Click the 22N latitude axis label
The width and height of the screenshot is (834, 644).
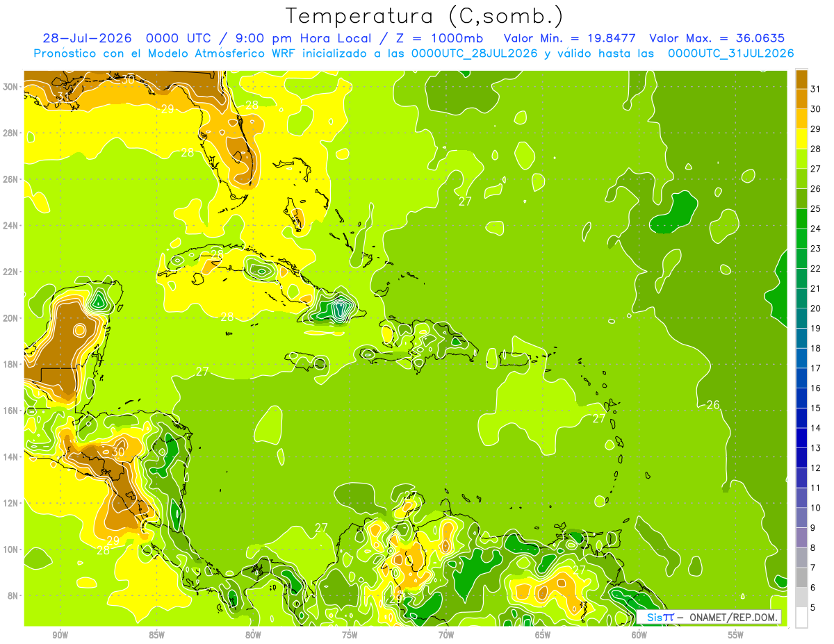12,272
